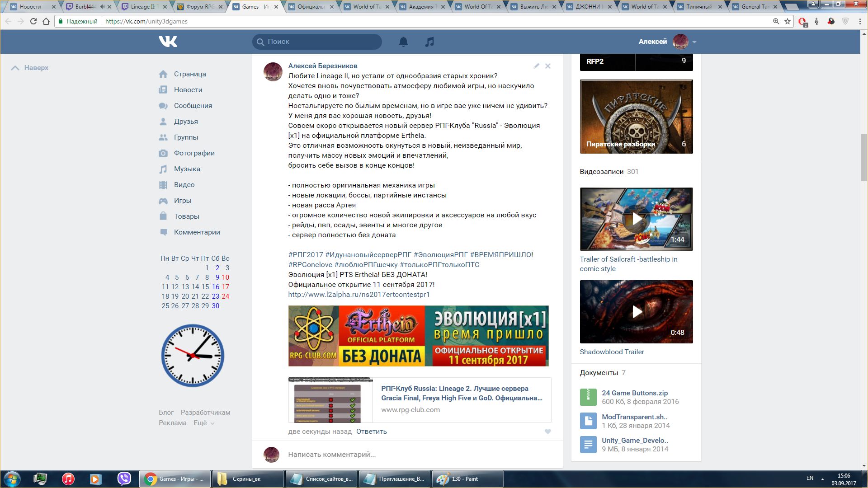The image size is (868, 488).
Task: Open Документы section header
Action: point(603,373)
